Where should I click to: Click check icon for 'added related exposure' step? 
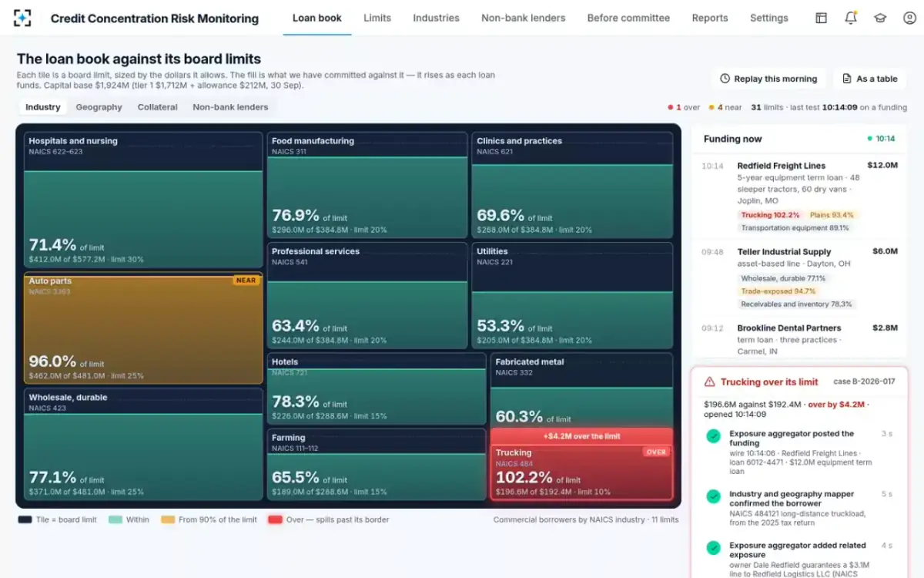[713, 548]
